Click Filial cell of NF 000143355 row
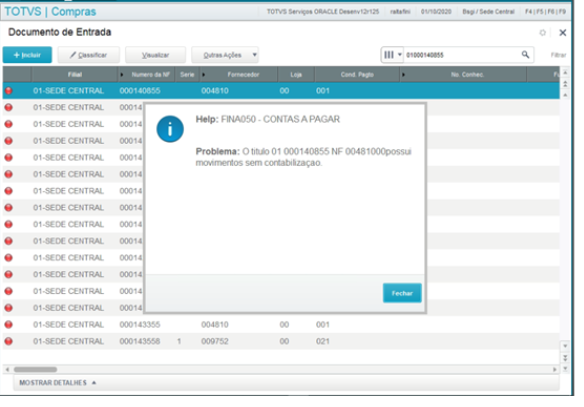The height and width of the screenshot is (407, 584). (x=68, y=325)
